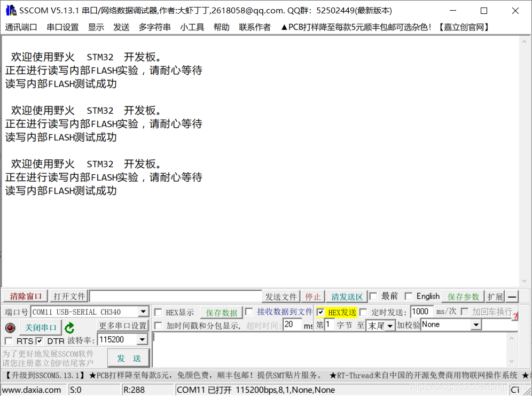Click the 打开文件 button
The height and width of the screenshot is (396, 532).
click(69, 296)
